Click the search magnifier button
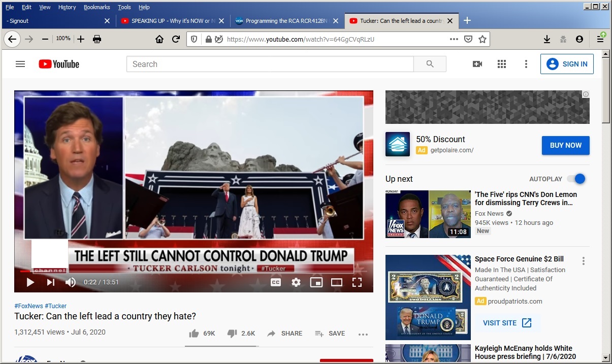Viewport: 612px width, 364px height. [430, 64]
